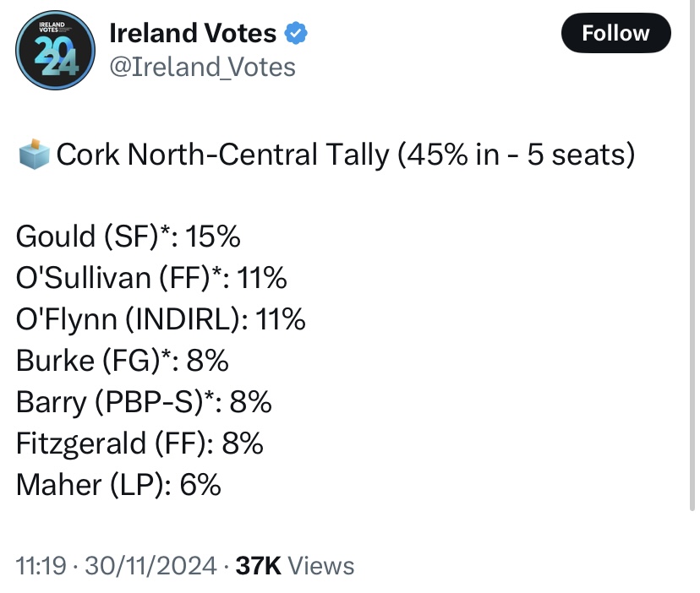The width and height of the screenshot is (700, 593).
Task: Select the Maher (LP) 6% line
Action: click(x=118, y=485)
